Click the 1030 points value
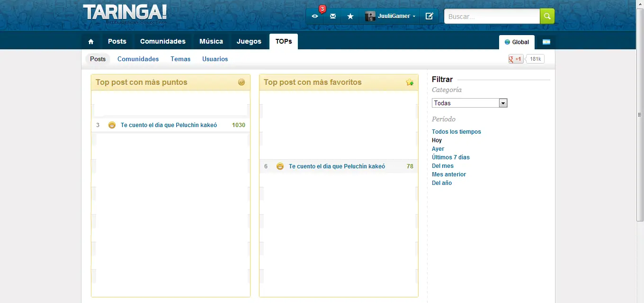Viewport: 644px width, 303px height. tap(239, 125)
